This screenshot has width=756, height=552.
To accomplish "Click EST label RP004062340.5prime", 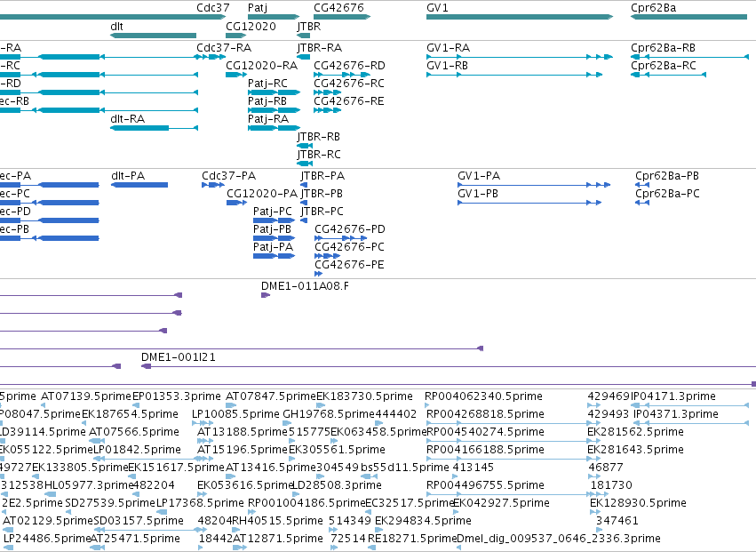I will tap(483, 396).
